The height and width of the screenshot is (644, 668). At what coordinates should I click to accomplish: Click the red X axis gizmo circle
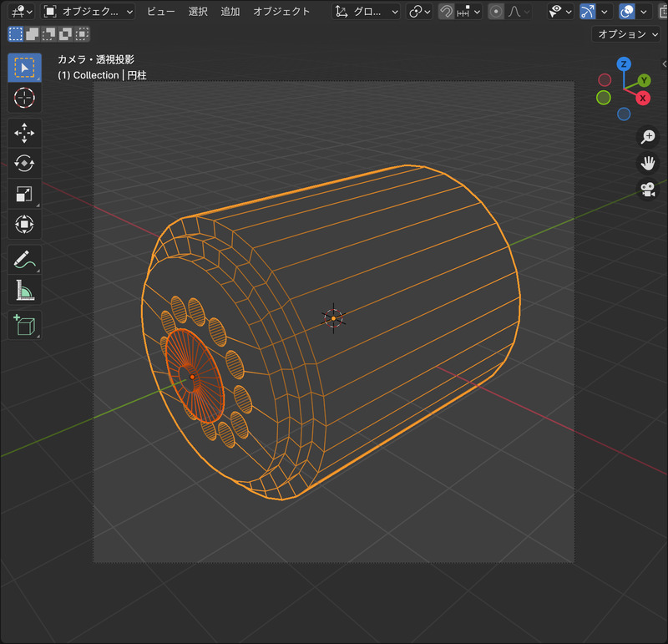click(643, 99)
